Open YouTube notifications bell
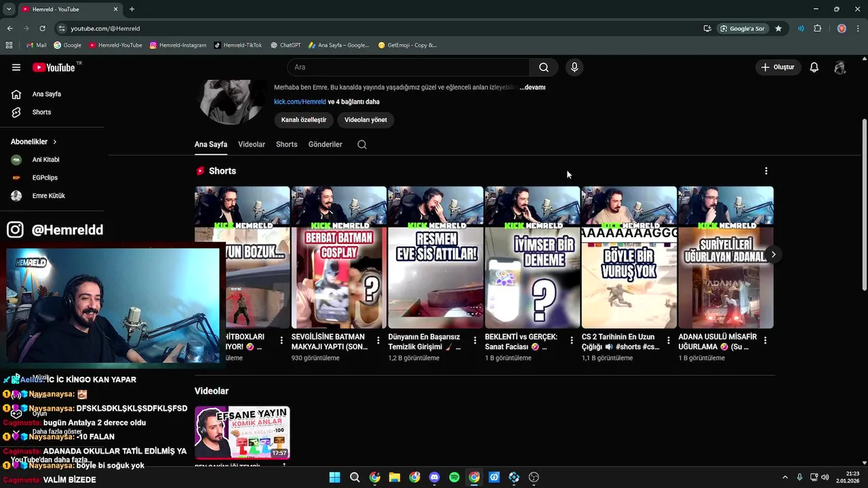The height and width of the screenshot is (488, 868). (814, 67)
